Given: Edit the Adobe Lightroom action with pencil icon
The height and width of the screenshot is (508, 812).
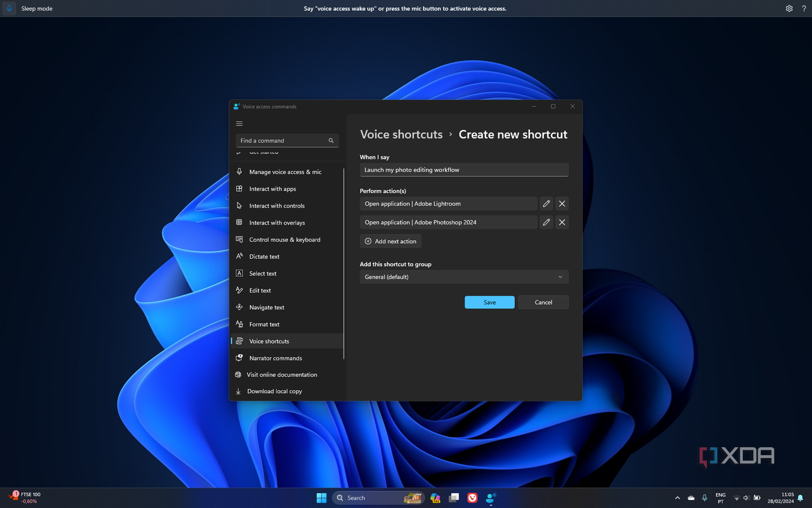Looking at the screenshot, I should pyautogui.click(x=546, y=204).
